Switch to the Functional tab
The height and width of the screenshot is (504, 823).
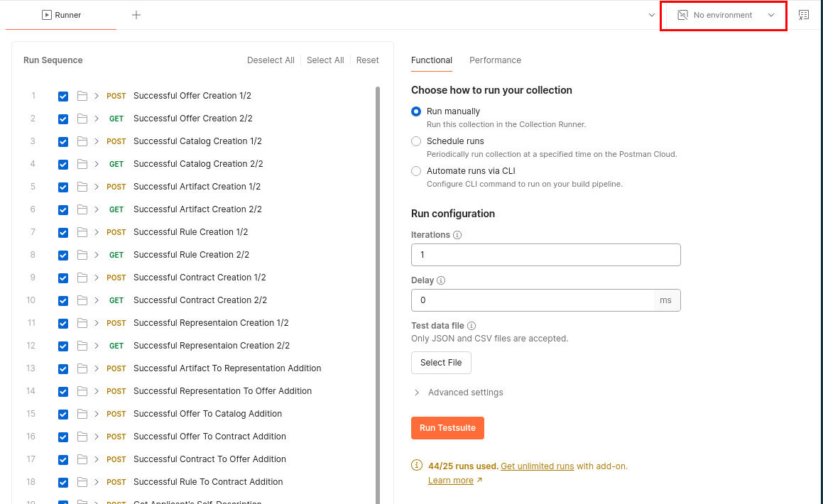click(432, 60)
